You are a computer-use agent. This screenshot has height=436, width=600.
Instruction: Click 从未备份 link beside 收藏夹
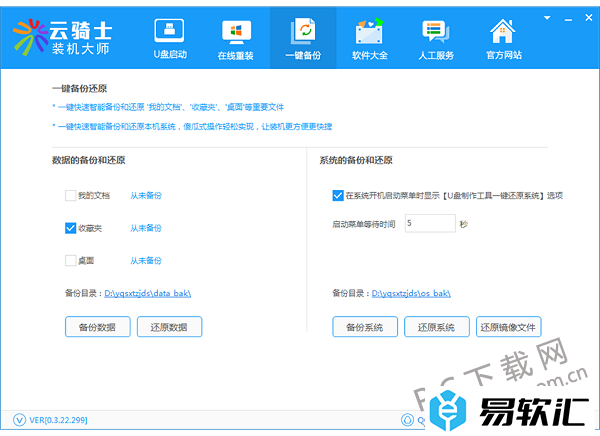(x=146, y=228)
